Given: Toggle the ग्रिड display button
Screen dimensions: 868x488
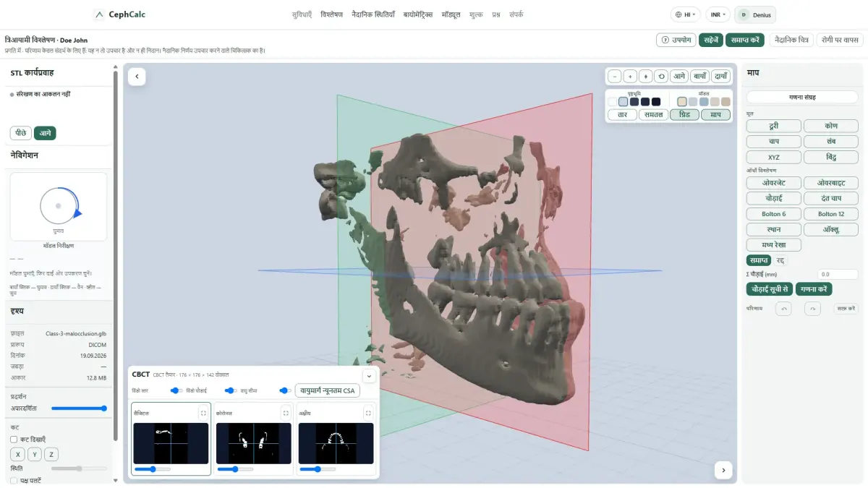Looking at the screenshot, I should pos(684,114).
